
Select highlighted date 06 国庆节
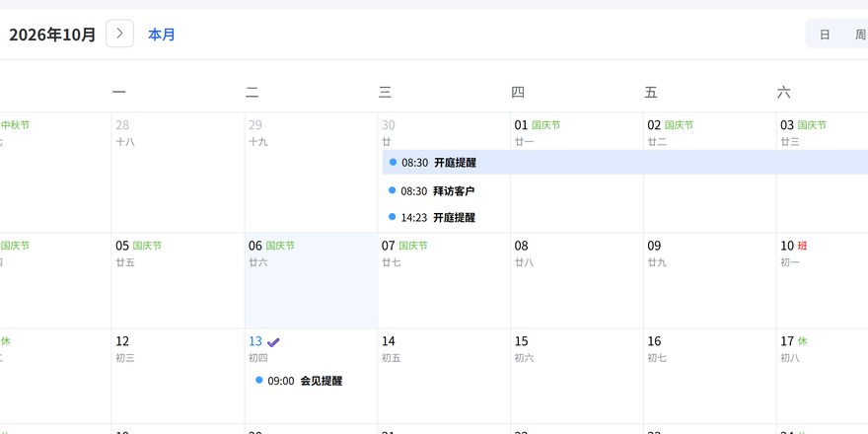(311, 281)
